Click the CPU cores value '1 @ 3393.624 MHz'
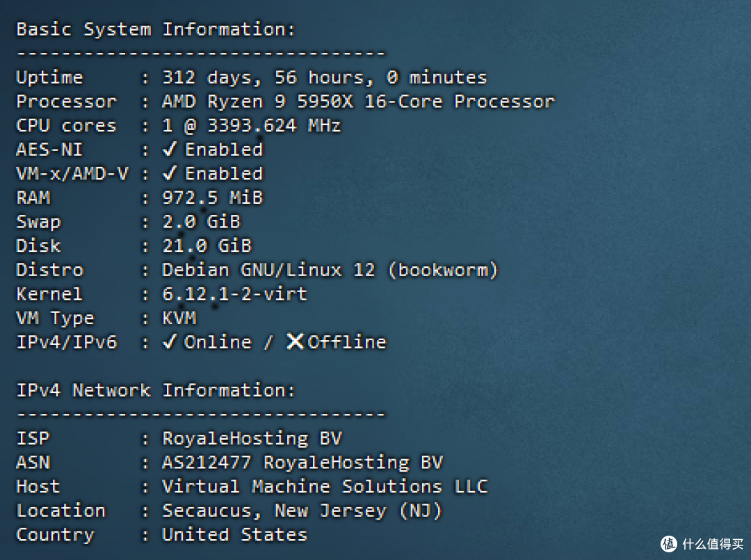Viewport: 751px width, 560px height. coord(252,125)
